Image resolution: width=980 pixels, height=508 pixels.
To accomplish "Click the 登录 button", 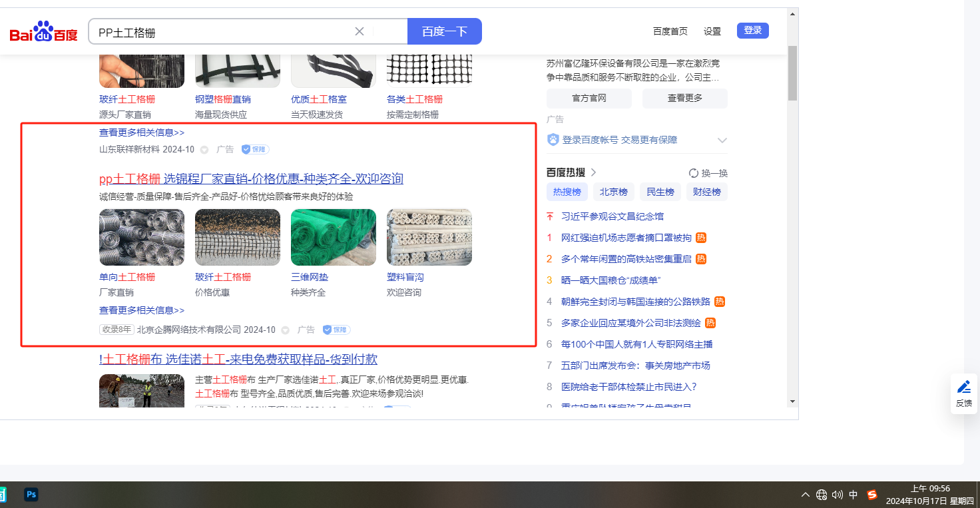I will tap(753, 31).
